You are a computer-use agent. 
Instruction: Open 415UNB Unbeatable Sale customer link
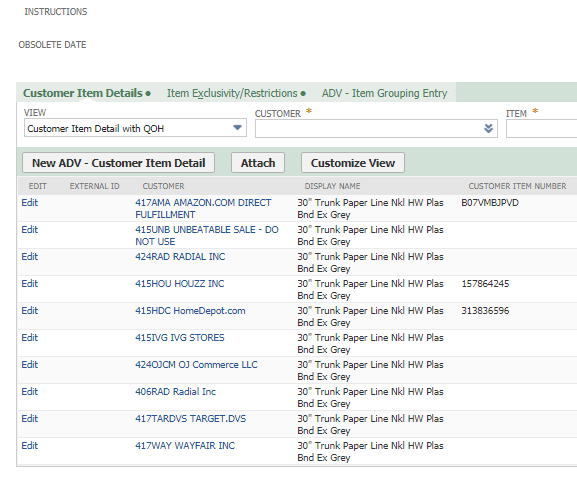[207, 235]
